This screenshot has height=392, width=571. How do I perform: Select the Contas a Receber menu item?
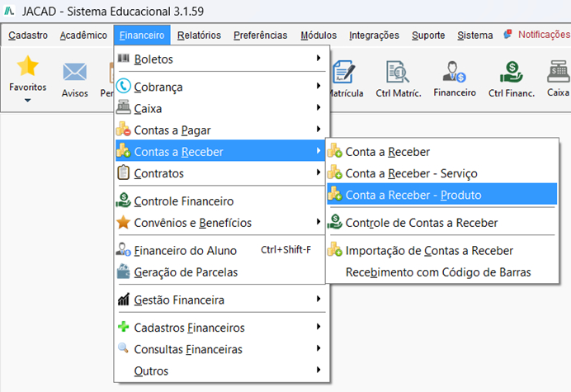point(220,151)
